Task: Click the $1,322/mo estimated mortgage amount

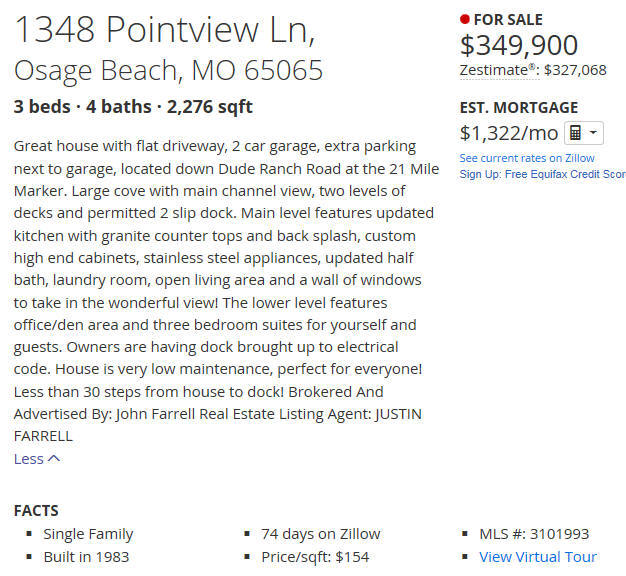Action: tap(509, 133)
